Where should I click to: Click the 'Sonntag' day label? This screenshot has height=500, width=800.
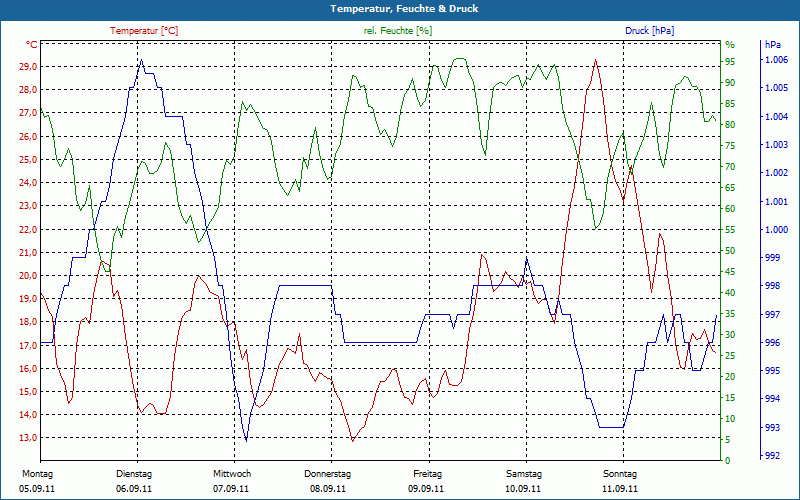620,474
